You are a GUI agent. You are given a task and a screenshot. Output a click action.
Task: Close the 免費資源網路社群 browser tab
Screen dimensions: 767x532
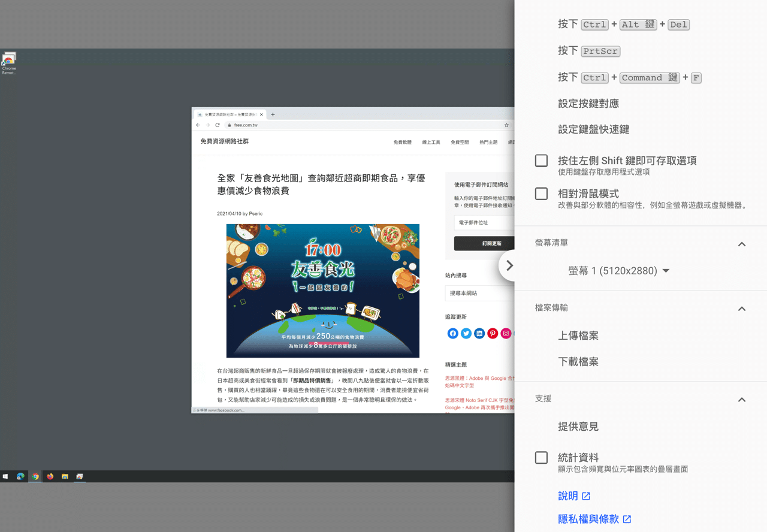261,114
